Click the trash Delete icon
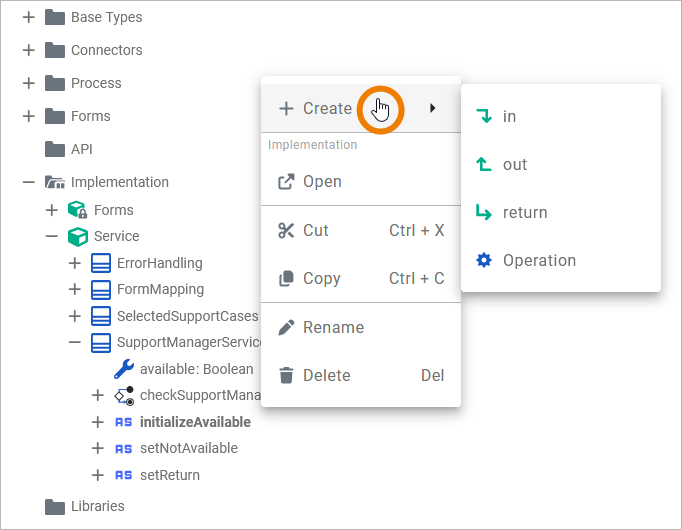This screenshot has height=530, width=682. coord(286,375)
